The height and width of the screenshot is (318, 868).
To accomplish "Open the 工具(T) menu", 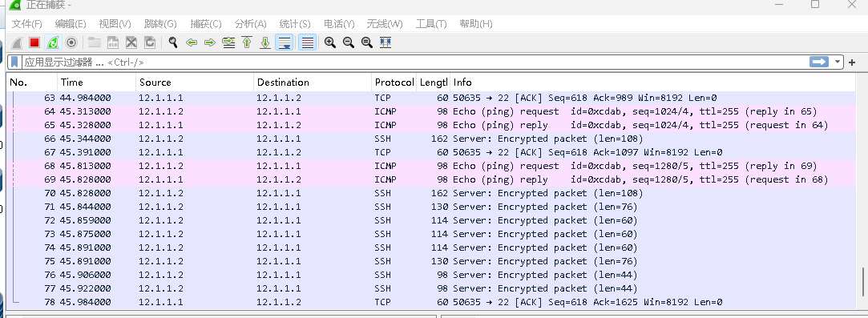I will (430, 24).
